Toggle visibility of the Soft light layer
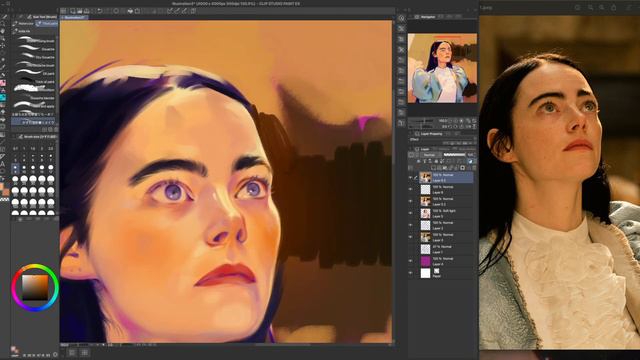This screenshot has width=640, height=360. pos(411,213)
